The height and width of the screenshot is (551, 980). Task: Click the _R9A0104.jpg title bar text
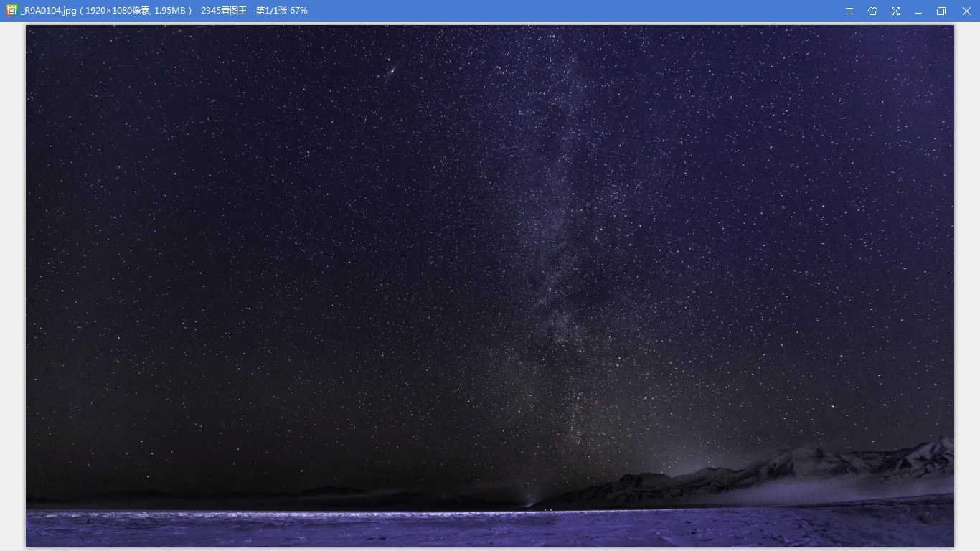[164, 11]
